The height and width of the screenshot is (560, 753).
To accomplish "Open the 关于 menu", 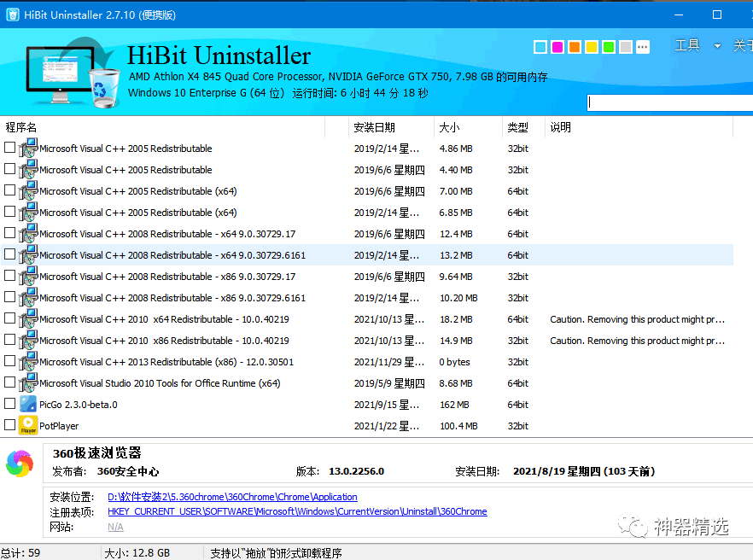I will 742,46.
